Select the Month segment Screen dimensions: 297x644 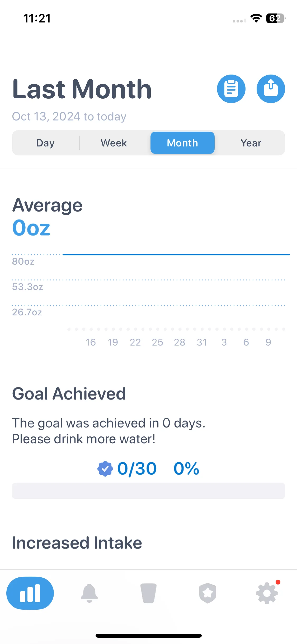click(182, 143)
